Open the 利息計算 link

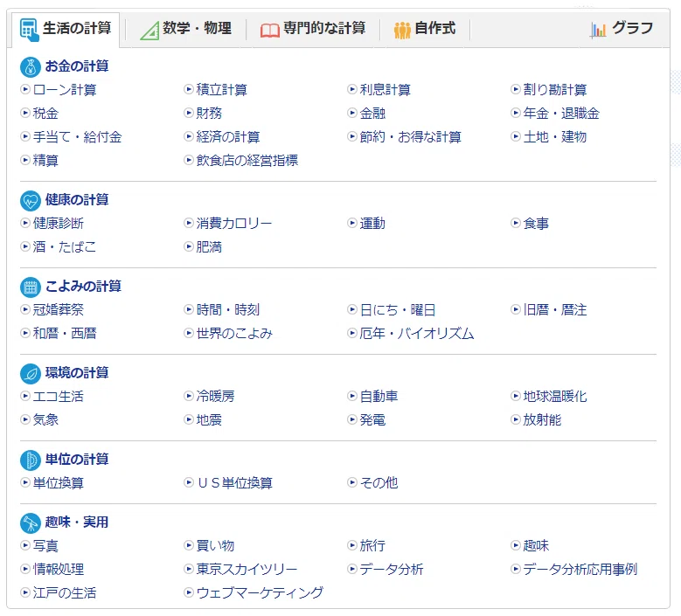pyautogui.click(x=386, y=89)
